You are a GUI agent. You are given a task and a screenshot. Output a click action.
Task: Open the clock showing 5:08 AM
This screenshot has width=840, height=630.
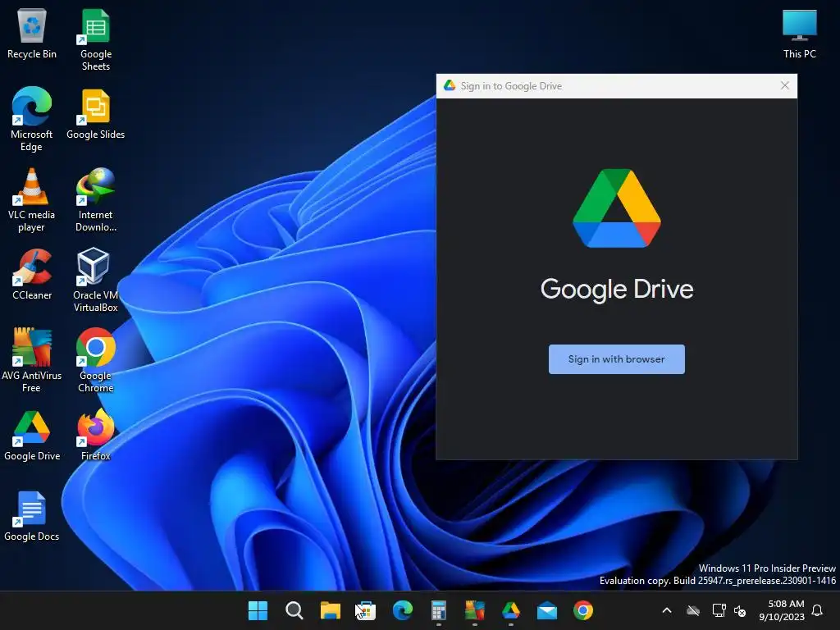point(782,610)
